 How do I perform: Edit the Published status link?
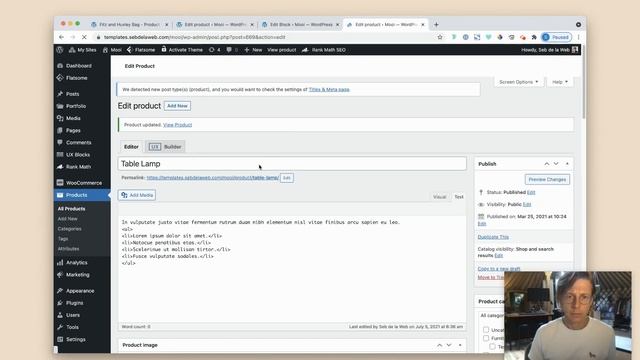[x=531, y=192]
